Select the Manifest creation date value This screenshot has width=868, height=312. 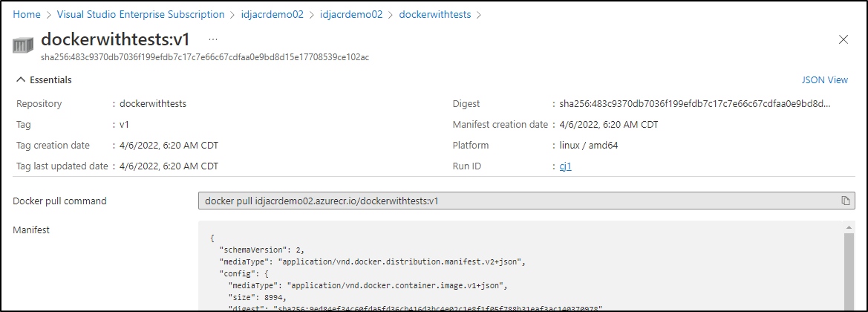pos(609,125)
